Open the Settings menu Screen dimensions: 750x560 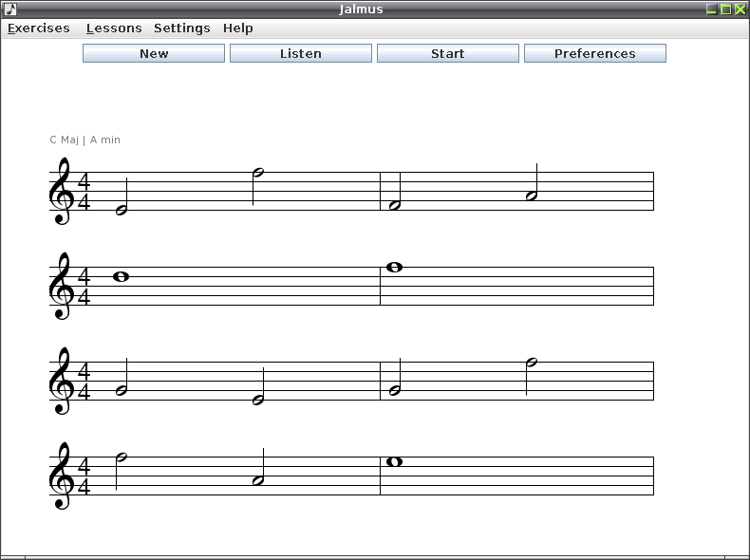pyautogui.click(x=181, y=28)
